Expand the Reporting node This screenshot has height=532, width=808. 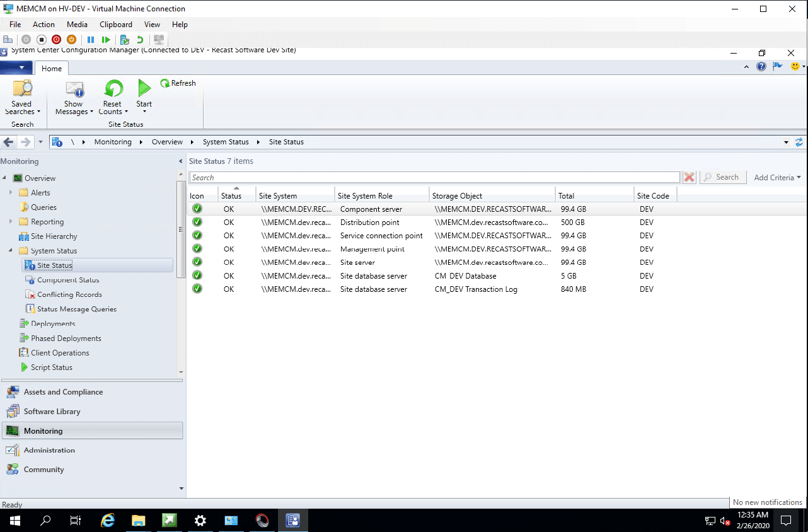tap(11, 221)
